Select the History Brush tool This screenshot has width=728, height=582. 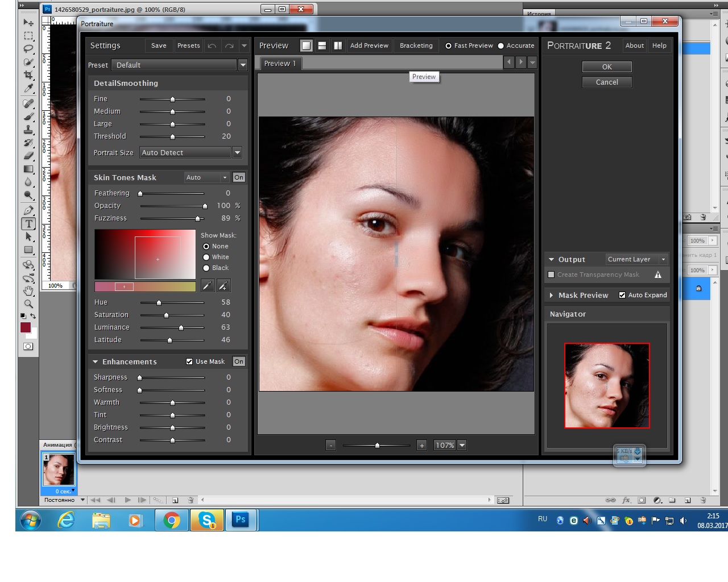click(28, 143)
